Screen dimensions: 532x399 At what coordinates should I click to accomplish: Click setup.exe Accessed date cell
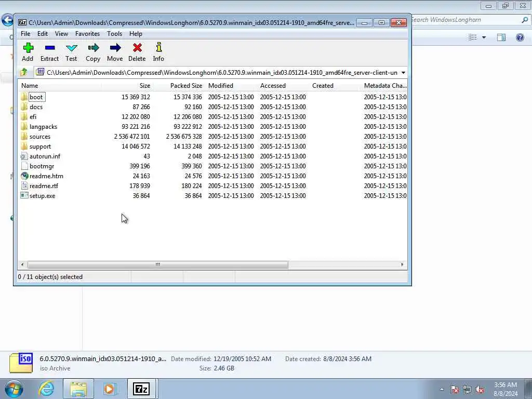[283, 196]
